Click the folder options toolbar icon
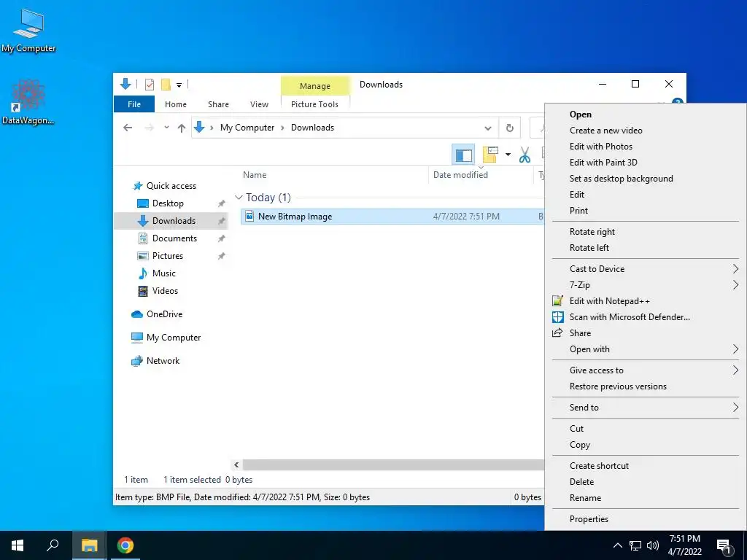 tap(490, 155)
